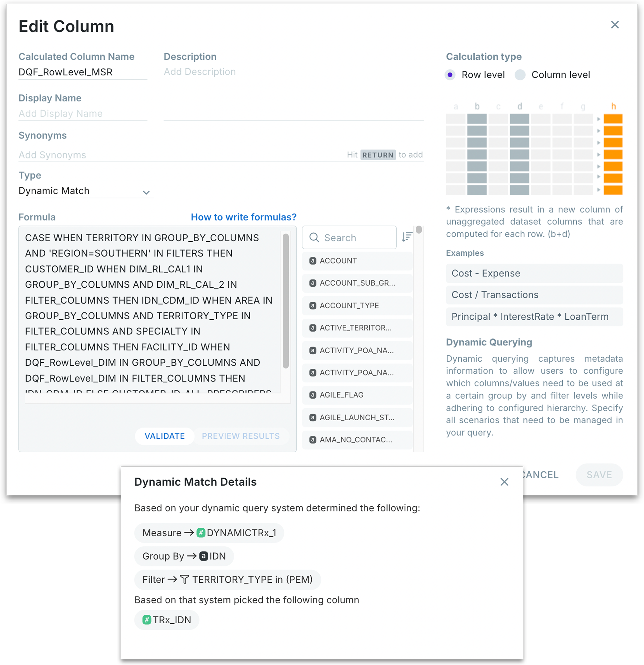Click the Add Synonyms input field

pyautogui.click(x=180, y=155)
